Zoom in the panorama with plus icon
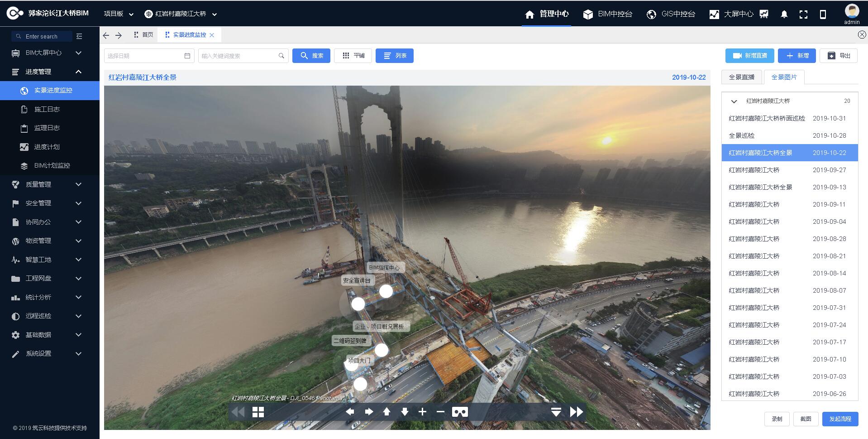The image size is (868, 439). (422, 412)
